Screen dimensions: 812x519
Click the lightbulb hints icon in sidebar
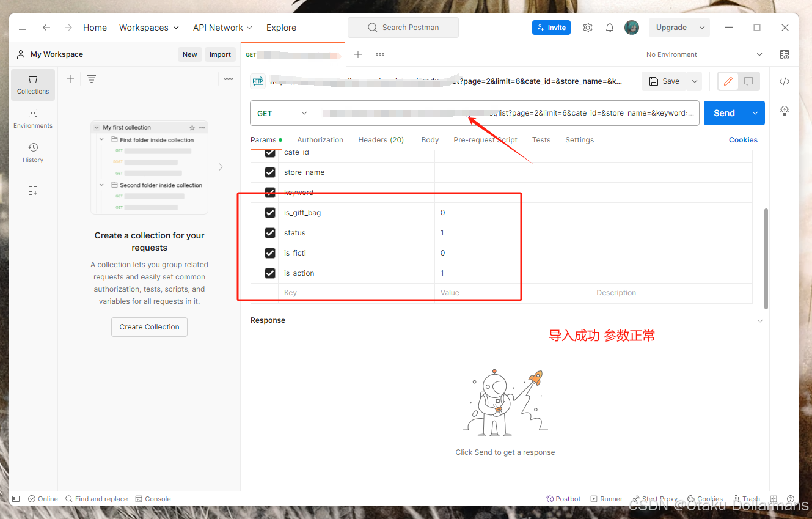pos(785,111)
